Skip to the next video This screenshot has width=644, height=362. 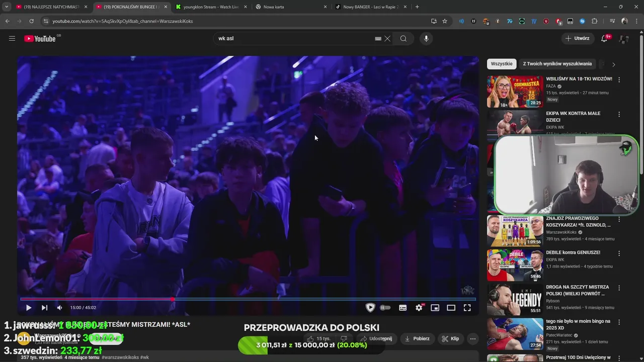pos(44,308)
